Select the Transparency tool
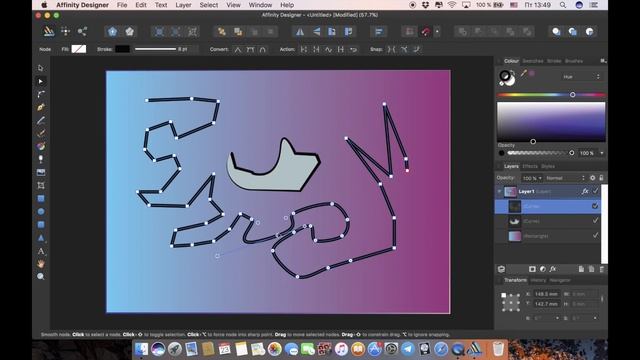The width and height of the screenshot is (640, 360). pyautogui.click(x=40, y=159)
